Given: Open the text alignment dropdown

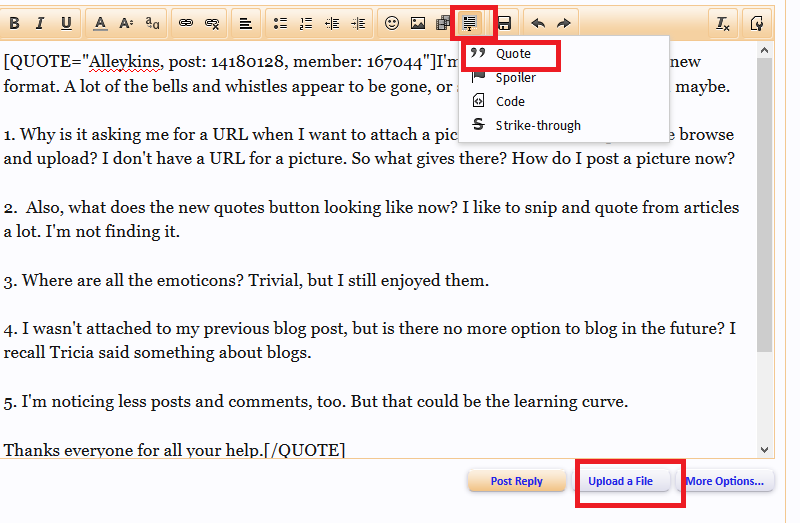Looking at the screenshot, I should click(x=246, y=22).
